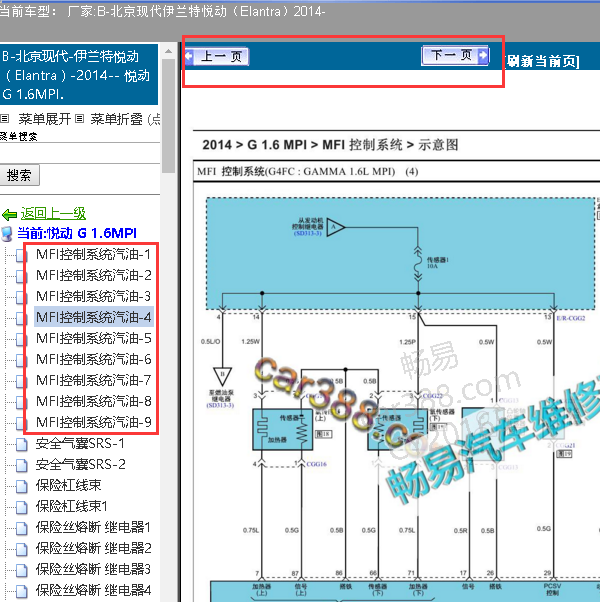This screenshot has height=602, width=600.
Task: Click the triangle B connector symbol
Action: [x=222, y=376]
